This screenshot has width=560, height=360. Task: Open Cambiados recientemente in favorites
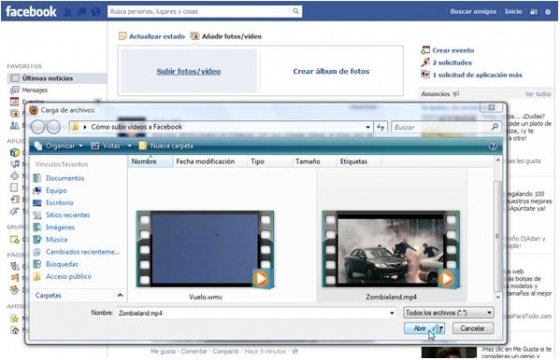click(x=82, y=252)
